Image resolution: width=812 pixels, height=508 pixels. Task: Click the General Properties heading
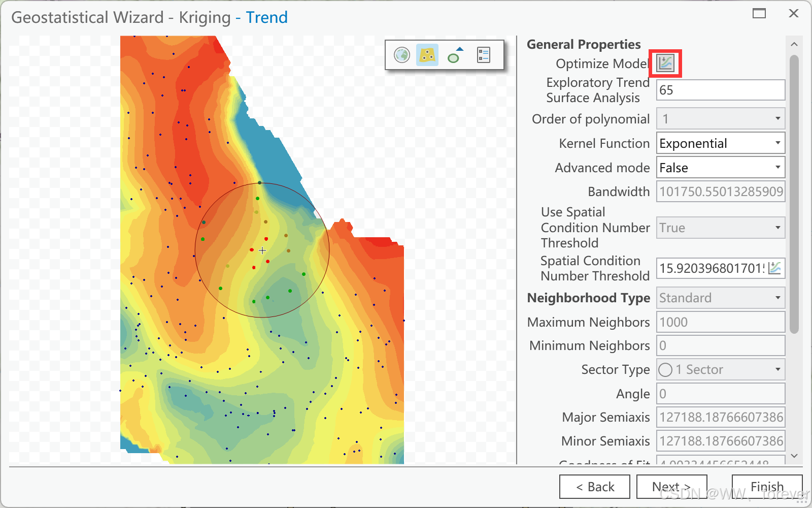584,44
